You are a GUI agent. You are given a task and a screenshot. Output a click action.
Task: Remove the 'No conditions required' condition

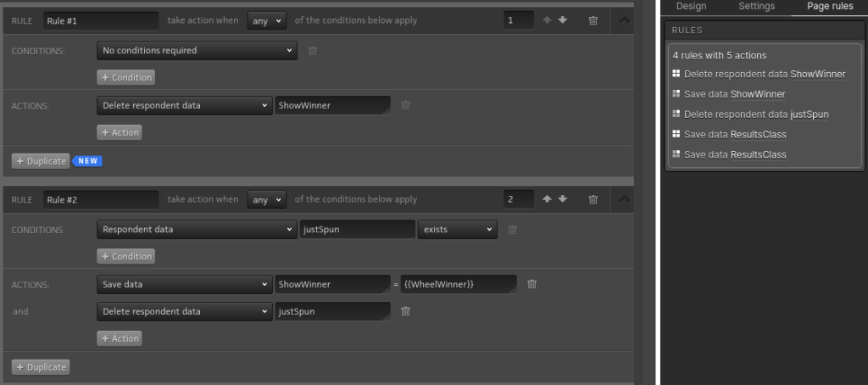tap(313, 51)
